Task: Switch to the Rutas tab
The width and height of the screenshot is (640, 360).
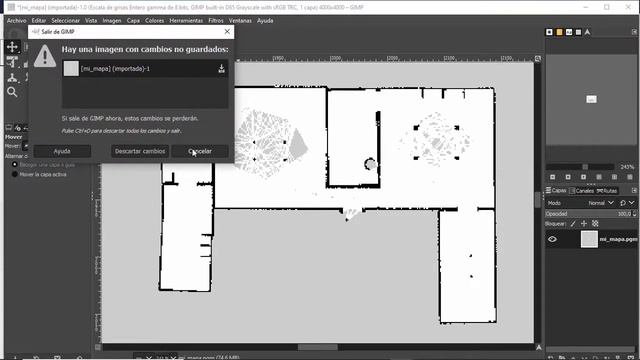Action: coord(607,191)
